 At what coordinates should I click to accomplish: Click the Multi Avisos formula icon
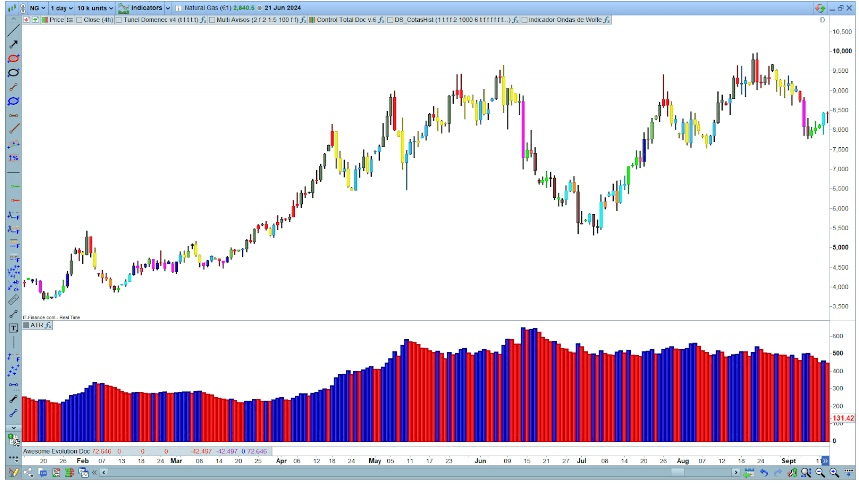303,20
